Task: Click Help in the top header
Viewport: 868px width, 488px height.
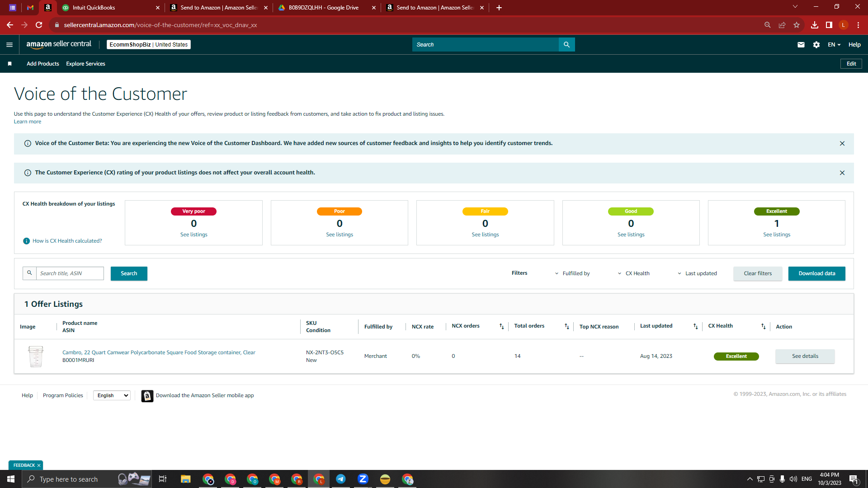Action: tap(854, 45)
